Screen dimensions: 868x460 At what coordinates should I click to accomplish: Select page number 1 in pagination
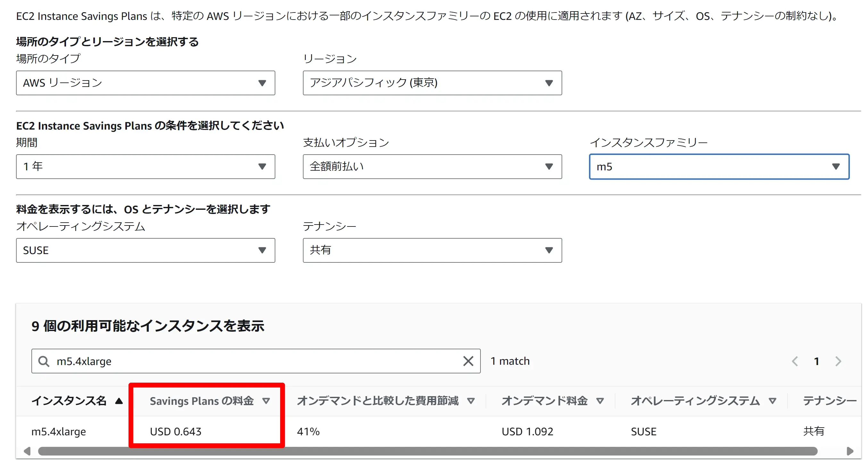click(816, 361)
